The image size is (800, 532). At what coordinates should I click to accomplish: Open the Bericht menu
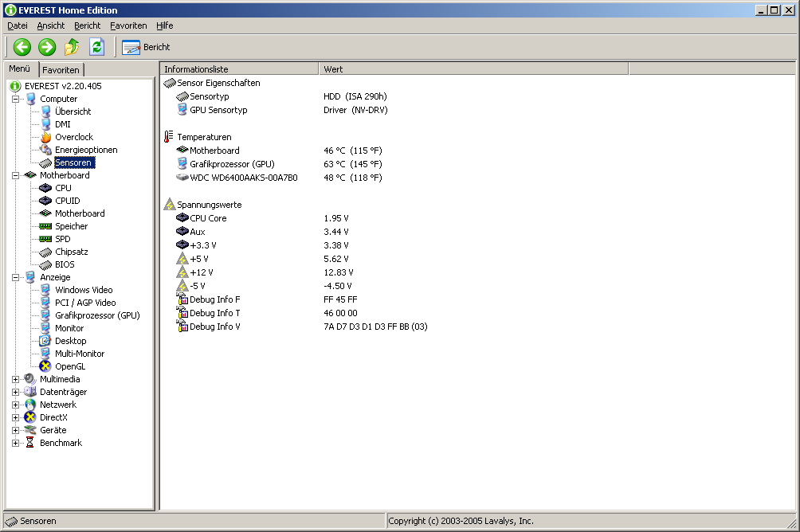[87, 25]
